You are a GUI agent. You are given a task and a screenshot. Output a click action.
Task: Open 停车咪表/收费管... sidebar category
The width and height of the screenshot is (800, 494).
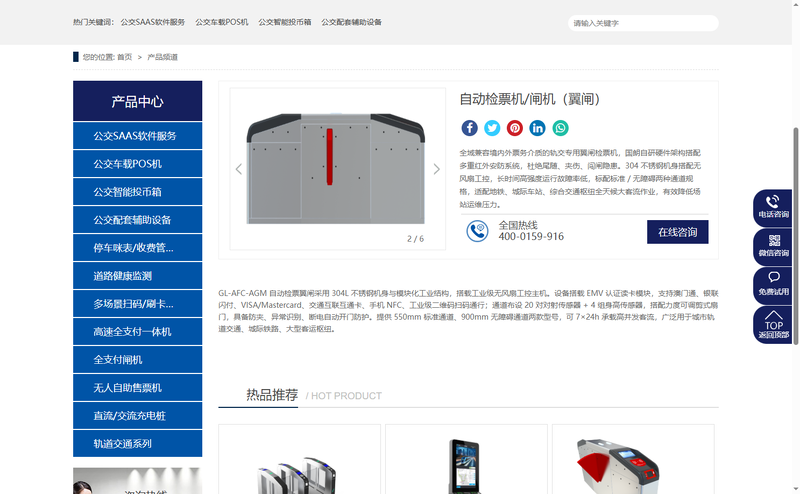pyautogui.click(x=137, y=248)
